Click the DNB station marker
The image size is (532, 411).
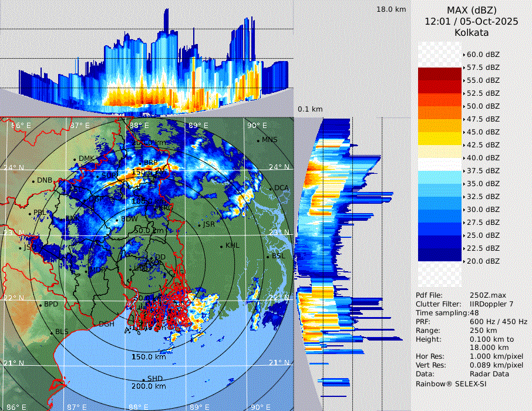(33, 180)
